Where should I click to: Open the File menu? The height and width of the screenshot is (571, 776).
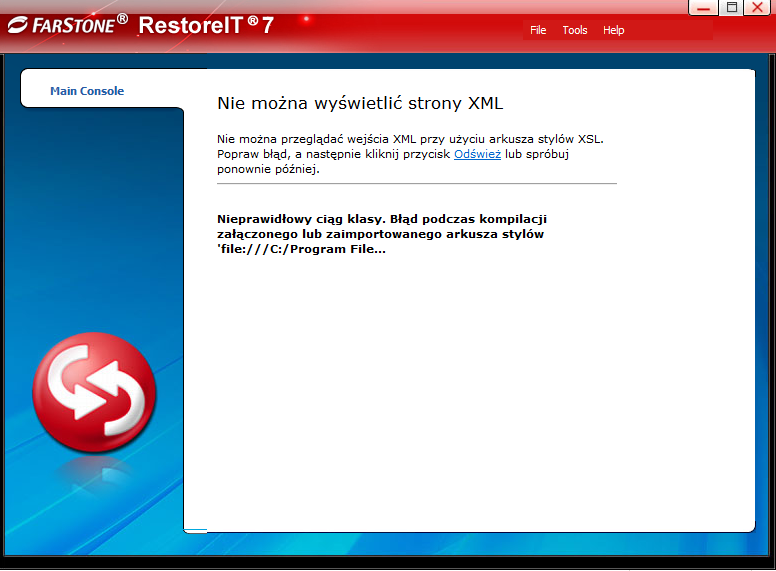[537, 30]
